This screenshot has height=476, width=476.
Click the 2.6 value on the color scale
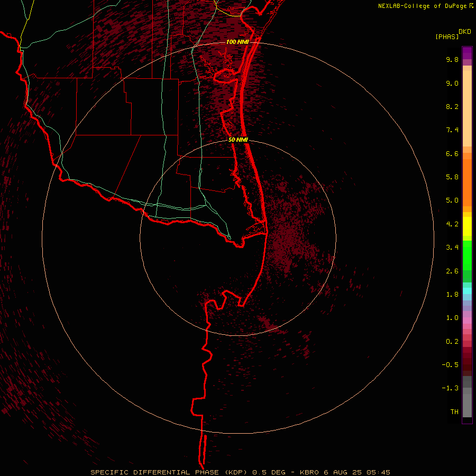[x=452, y=271]
